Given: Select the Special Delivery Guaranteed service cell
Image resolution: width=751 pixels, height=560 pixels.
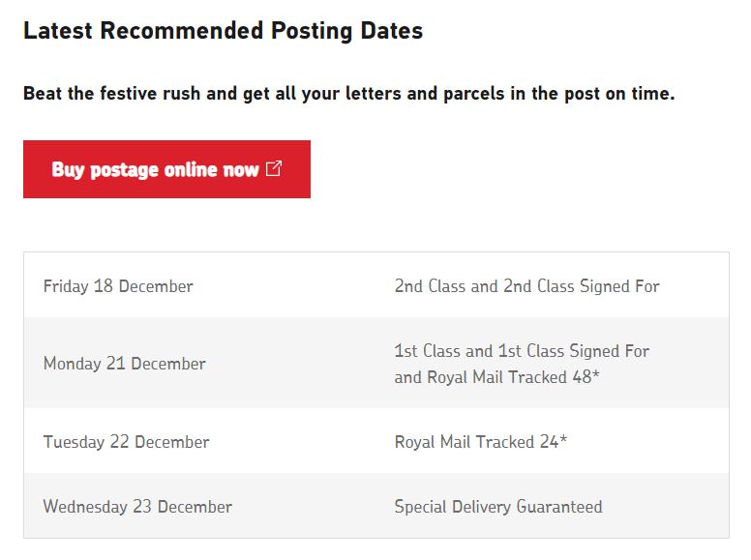Looking at the screenshot, I should [497, 507].
